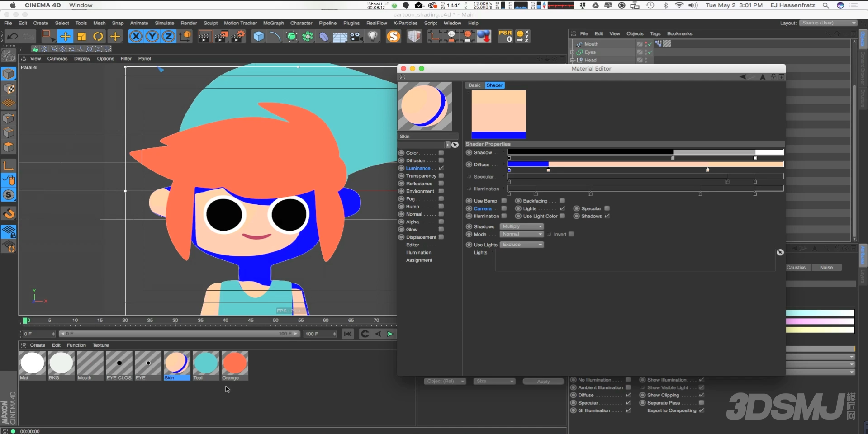Click the Shadow gradient bar
This screenshot has height=434, width=868.
pyautogui.click(x=645, y=152)
